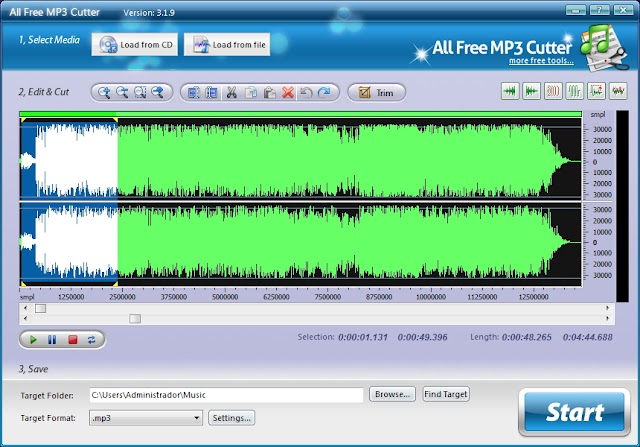Paste audio using the clipboard icon
This screenshot has width=640, height=447.
point(269,93)
